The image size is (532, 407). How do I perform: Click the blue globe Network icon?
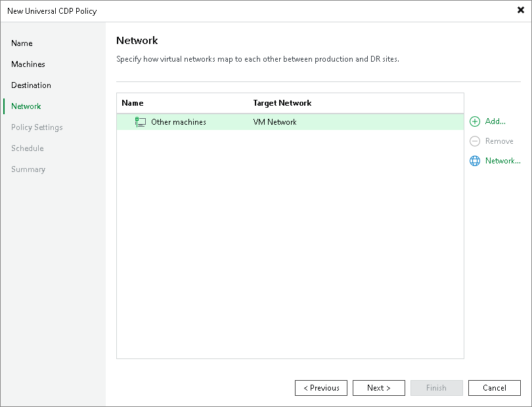tap(474, 161)
